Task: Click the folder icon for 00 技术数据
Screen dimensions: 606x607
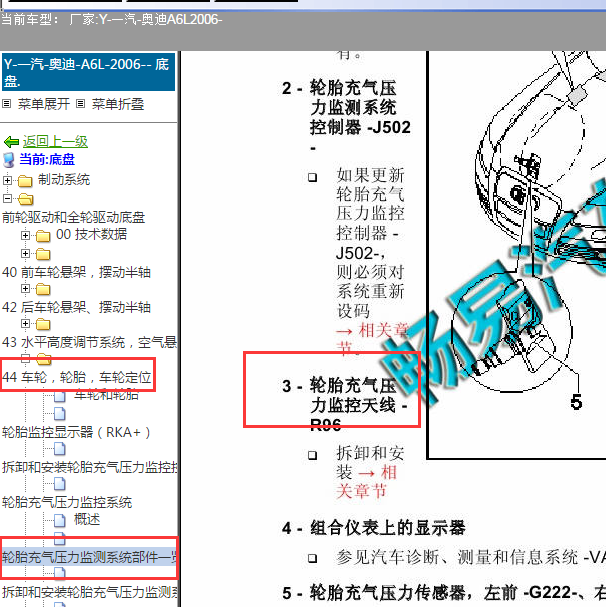Action: [43, 235]
